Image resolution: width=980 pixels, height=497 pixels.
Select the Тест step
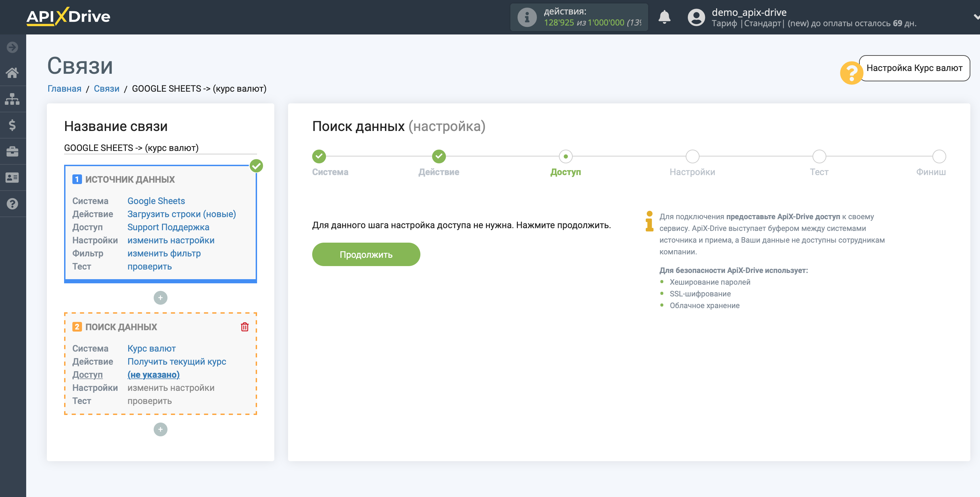pos(819,156)
